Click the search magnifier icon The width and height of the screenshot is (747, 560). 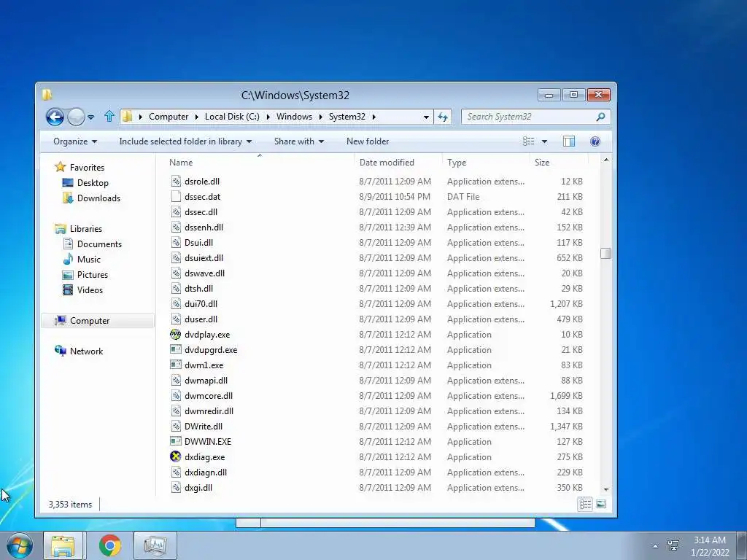tap(600, 117)
